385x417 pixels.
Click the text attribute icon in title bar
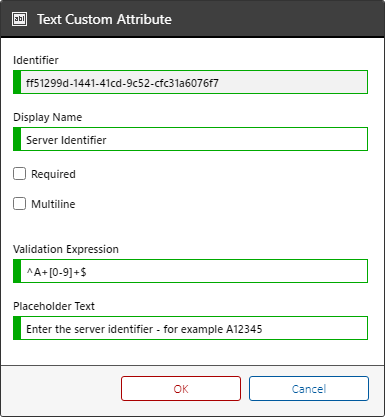click(x=19, y=19)
